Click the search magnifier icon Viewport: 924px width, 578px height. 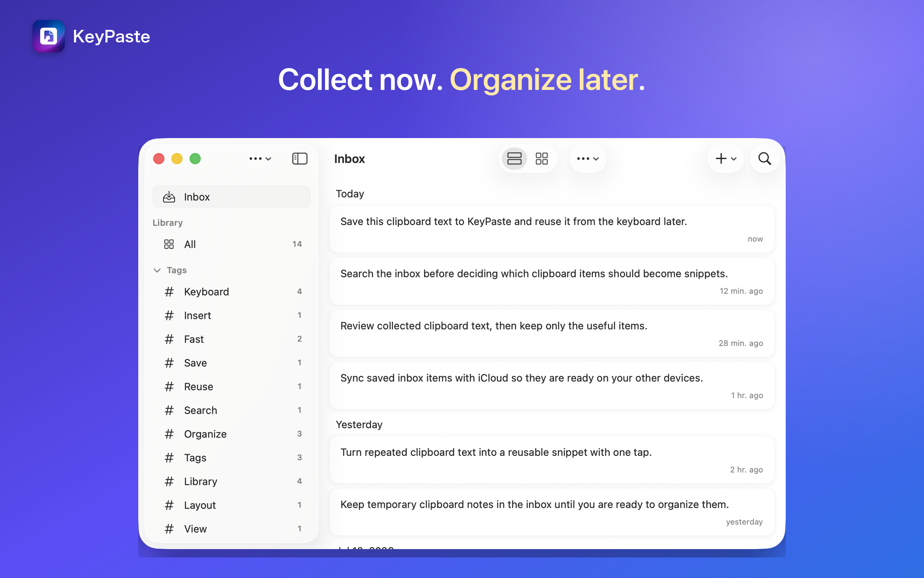(x=765, y=159)
